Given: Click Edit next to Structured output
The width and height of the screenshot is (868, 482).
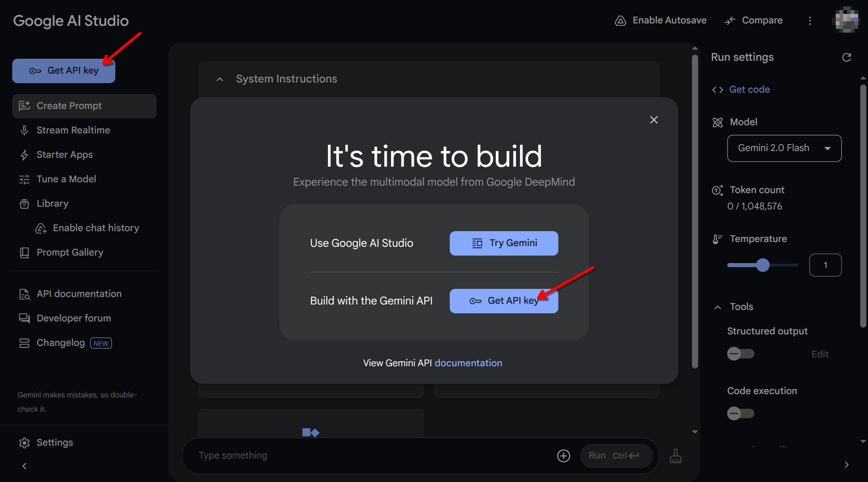Looking at the screenshot, I should click(820, 354).
